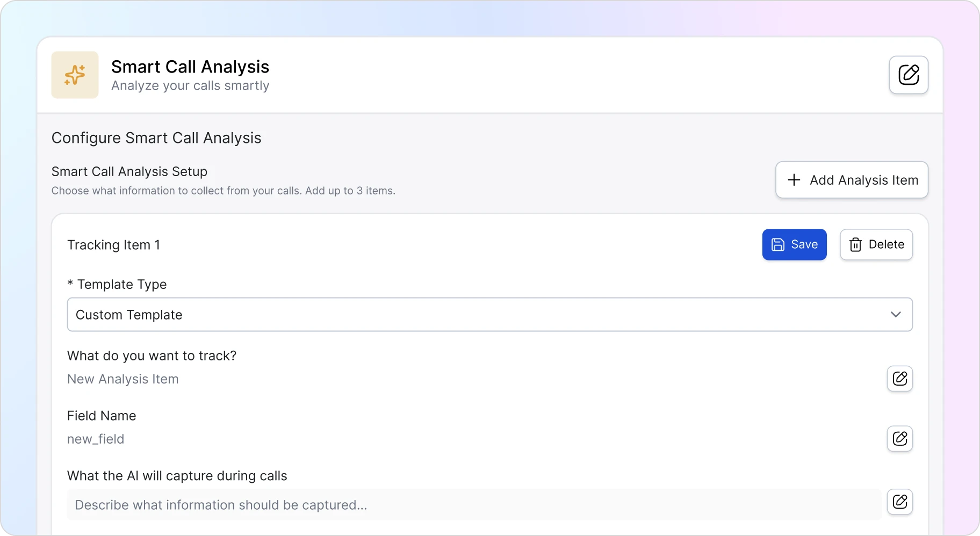
Task: Click the plus icon on Add Analysis Item
Action: tap(795, 179)
